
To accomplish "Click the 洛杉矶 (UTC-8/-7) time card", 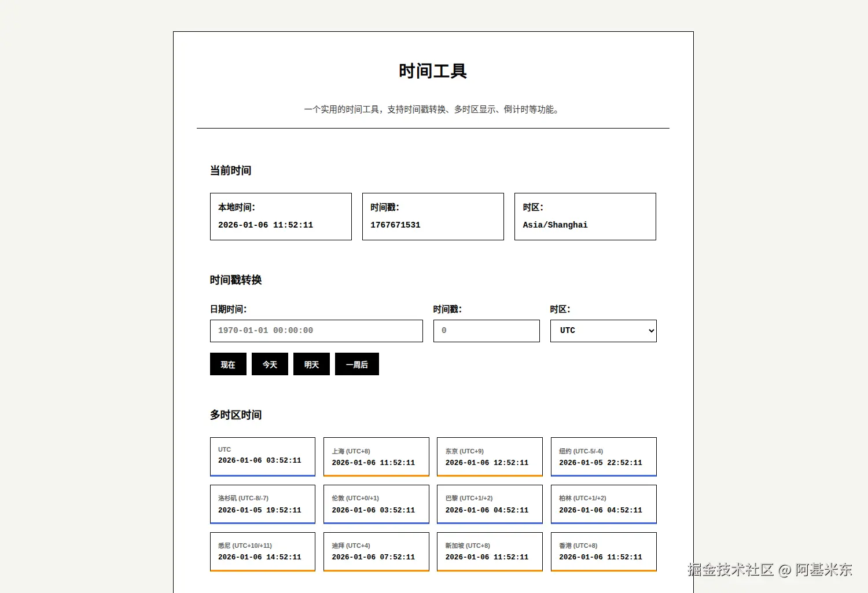I will (x=263, y=504).
